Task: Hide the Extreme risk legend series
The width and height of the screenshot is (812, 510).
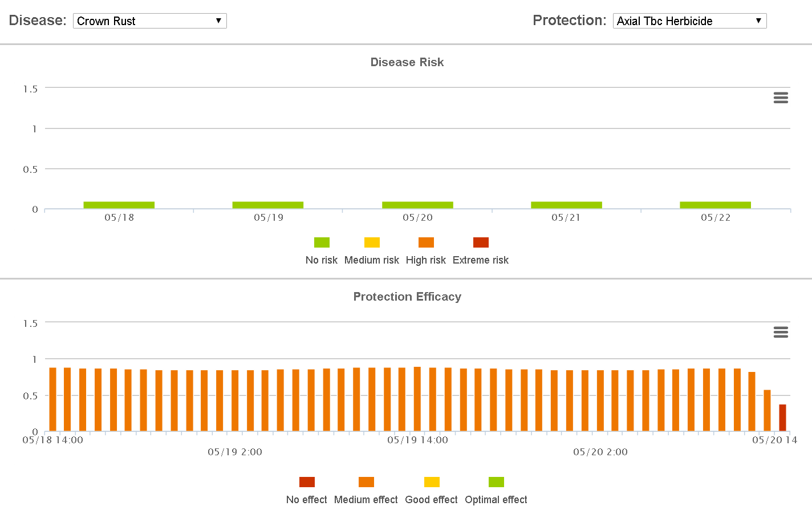Action: point(481,260)
